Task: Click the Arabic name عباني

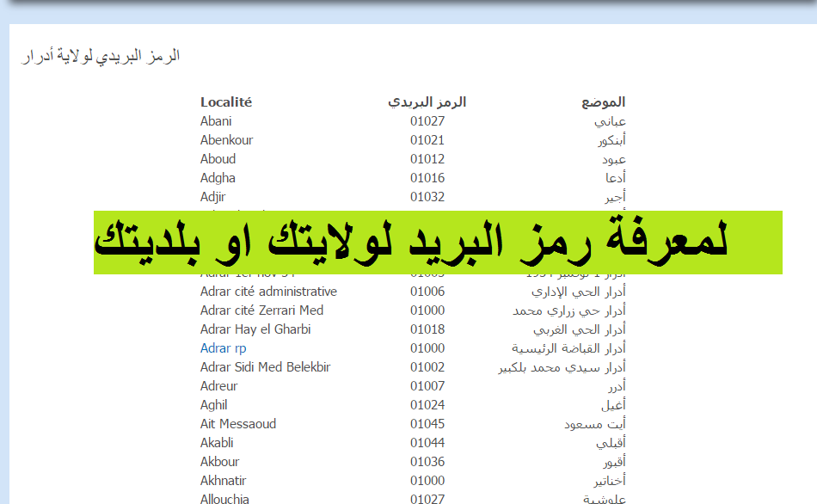Action: pyautogui.click(x=610, y=122)
